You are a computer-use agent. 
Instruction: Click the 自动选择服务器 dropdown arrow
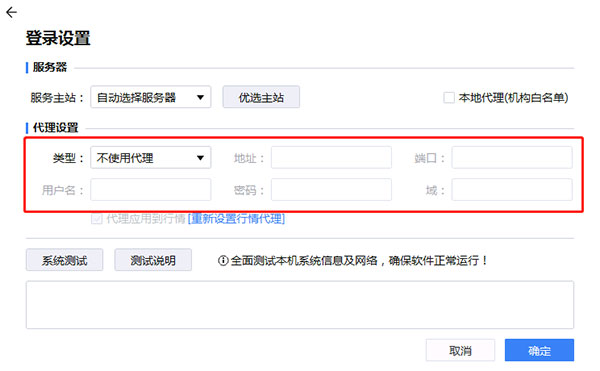tap(200, 98)
